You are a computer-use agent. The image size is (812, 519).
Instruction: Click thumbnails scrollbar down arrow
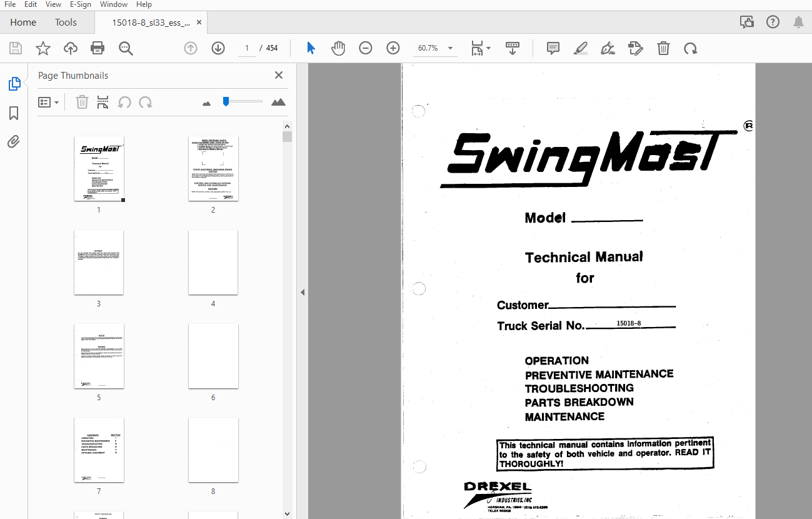tap(287, 513)
